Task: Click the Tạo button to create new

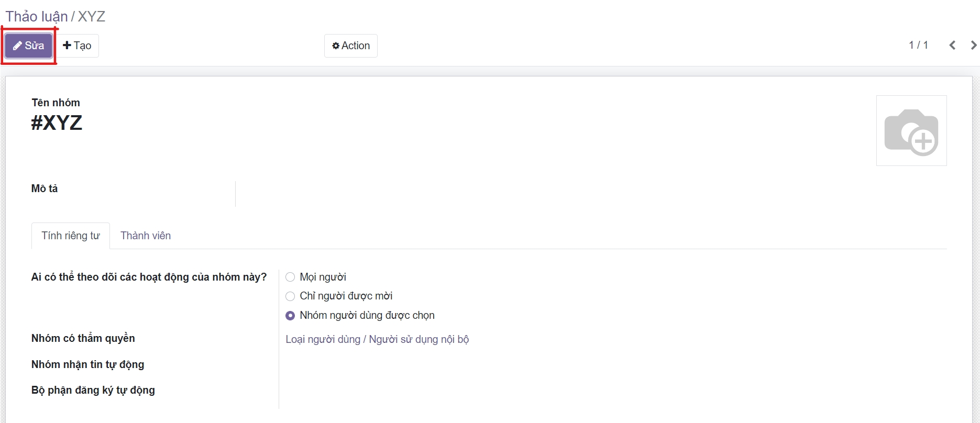Action: pyautogui.click(x=77, y=46)
